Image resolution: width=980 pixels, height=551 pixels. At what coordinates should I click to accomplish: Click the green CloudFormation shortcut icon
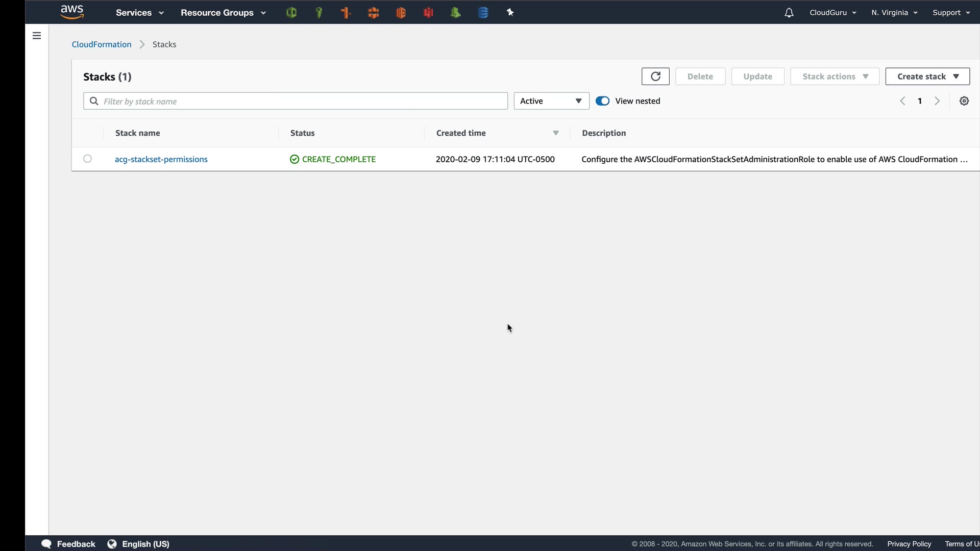[x=291, y=13]
